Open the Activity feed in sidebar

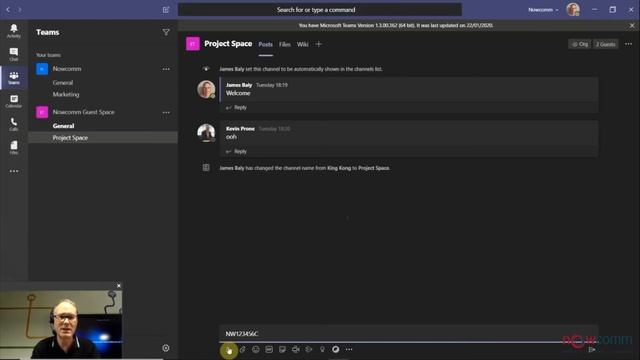pyautogui.click(x=13, y=31)
